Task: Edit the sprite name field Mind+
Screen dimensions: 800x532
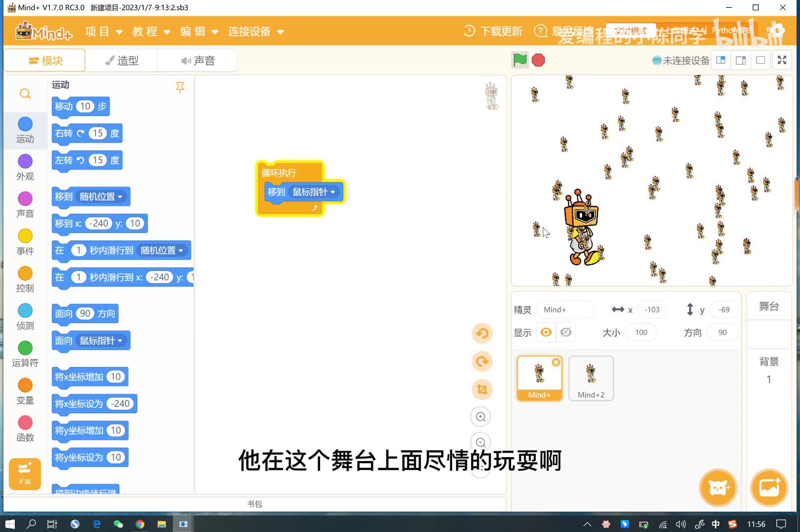Action: 566,309
